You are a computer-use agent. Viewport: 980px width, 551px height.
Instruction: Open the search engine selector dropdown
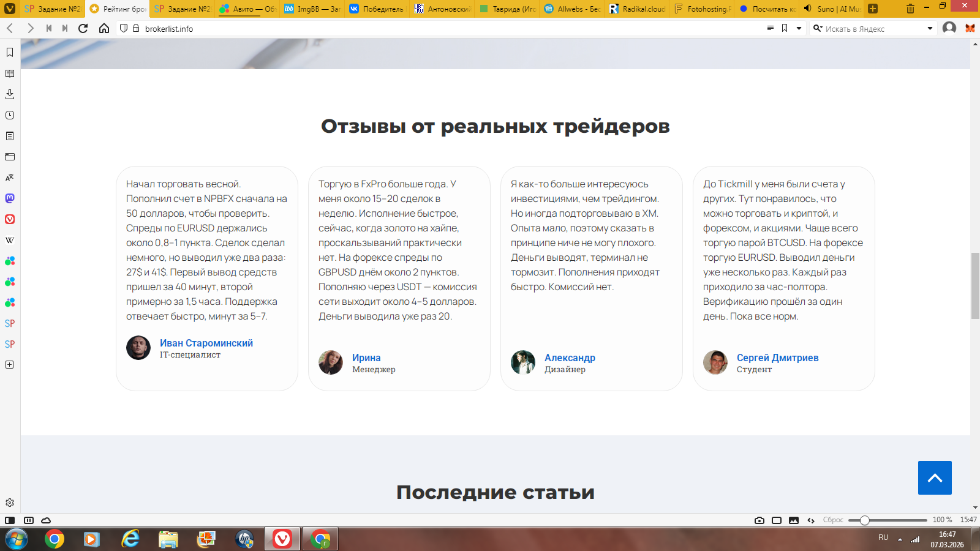[x=818, y=28]
